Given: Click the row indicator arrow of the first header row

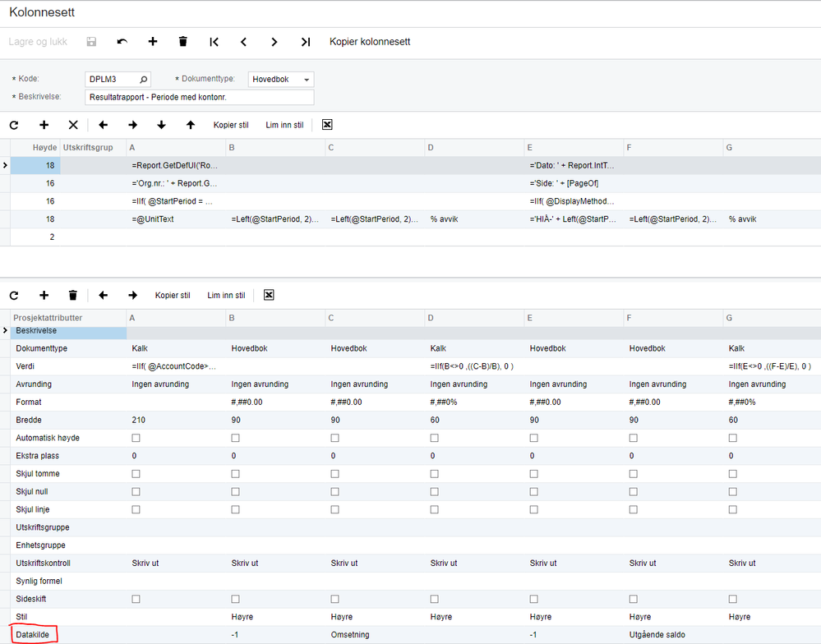Looking at the screenshot, I should [5, 165].
